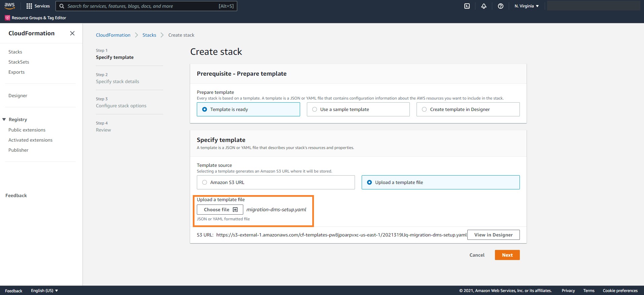The width and height of the screenshot is (644, 295).
Task: Click the CloudFormation sidebar title
Action: (x=32, y=33)
